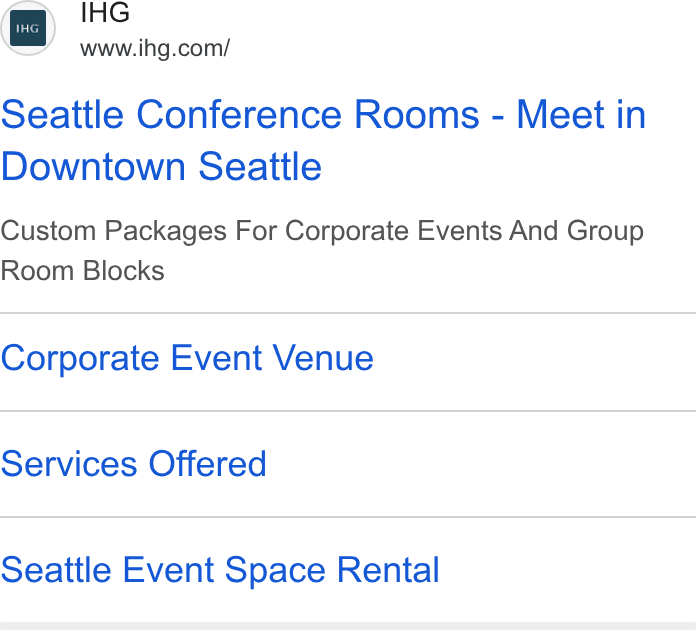Screen dimensions: 696x630
Task: Click the 'Downtown Seattle' line of the headline
Action: click(x=162, y=166)
